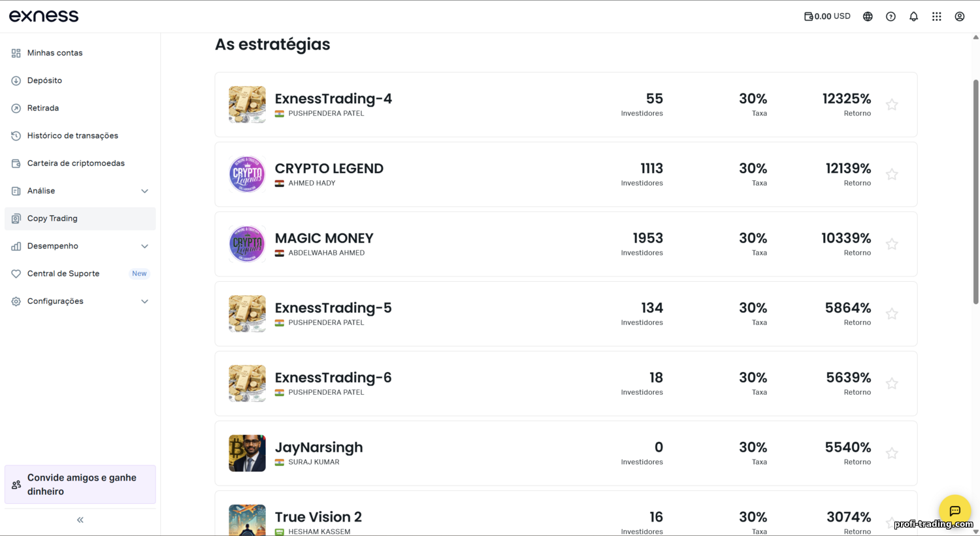Click Convide amigos e ganhe dinheiro banner
The width and height of the screenshot is (980, 536).
click(x=80, y=484)
